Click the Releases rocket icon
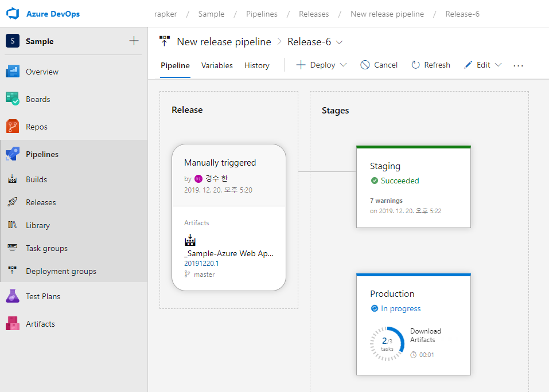Image resolution: width=549 pixels, height=392 pixels. click(x=12, y=202)
